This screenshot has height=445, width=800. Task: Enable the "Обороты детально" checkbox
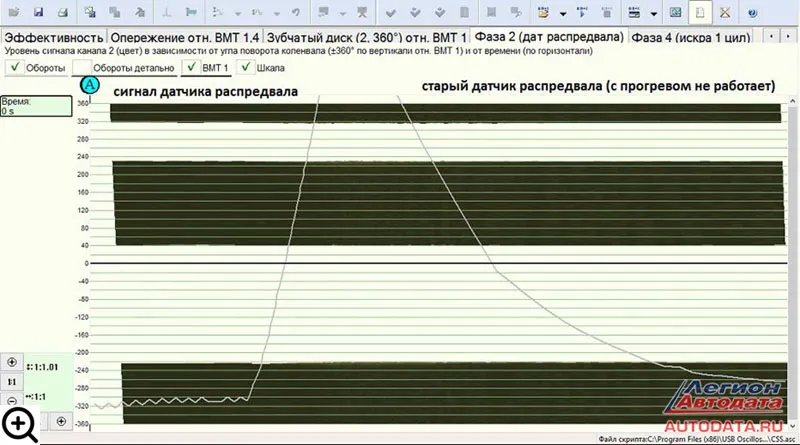[81, 68]
